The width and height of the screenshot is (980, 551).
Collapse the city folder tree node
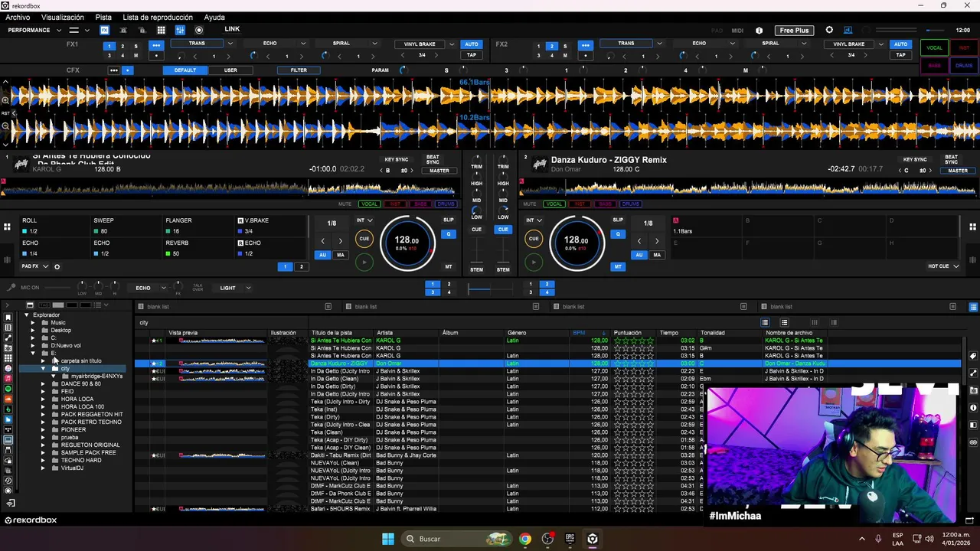click(x=44, y=369)
